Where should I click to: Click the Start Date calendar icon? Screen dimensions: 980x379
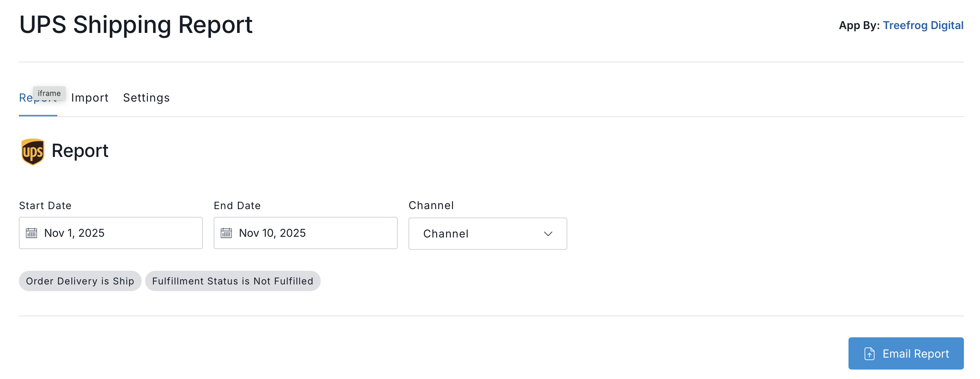click(31, 233)
